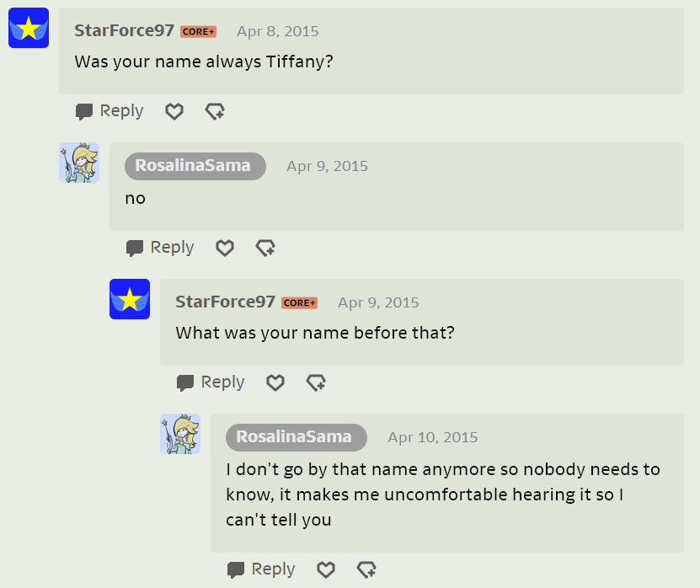The height and width of the screenshot is (588, 700).
Task: Click badge icon under first StarForce97 comment
Action: (215, 111)
